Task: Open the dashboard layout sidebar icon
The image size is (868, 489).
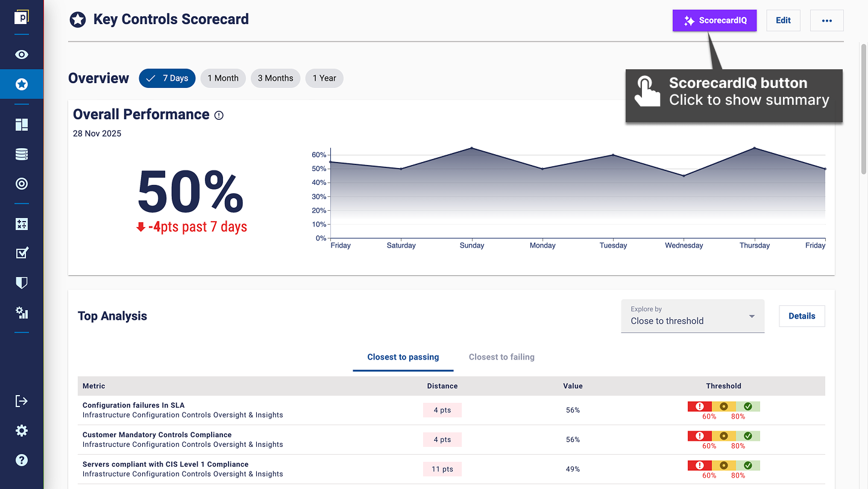Action: (22, 125)
